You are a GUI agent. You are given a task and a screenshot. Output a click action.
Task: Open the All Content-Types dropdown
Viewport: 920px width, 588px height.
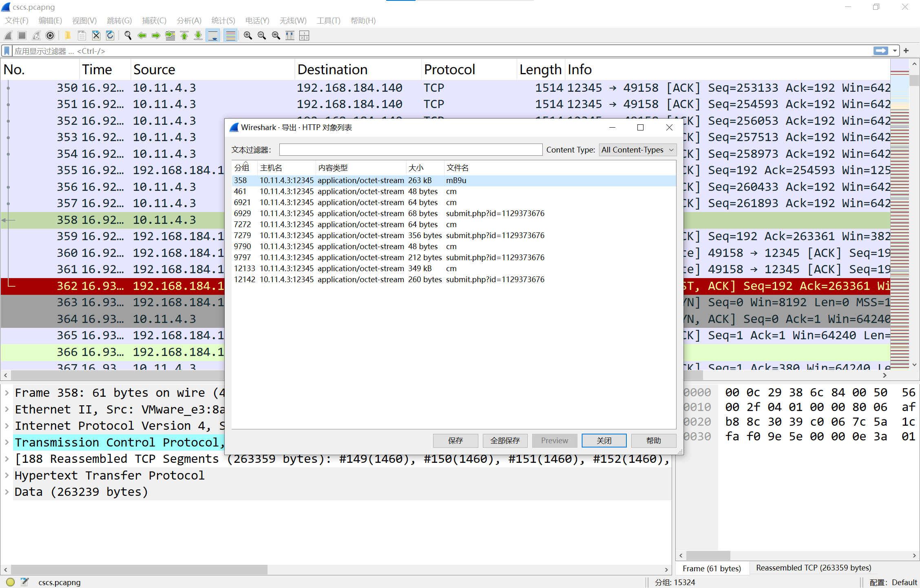(x=638, y=150)
